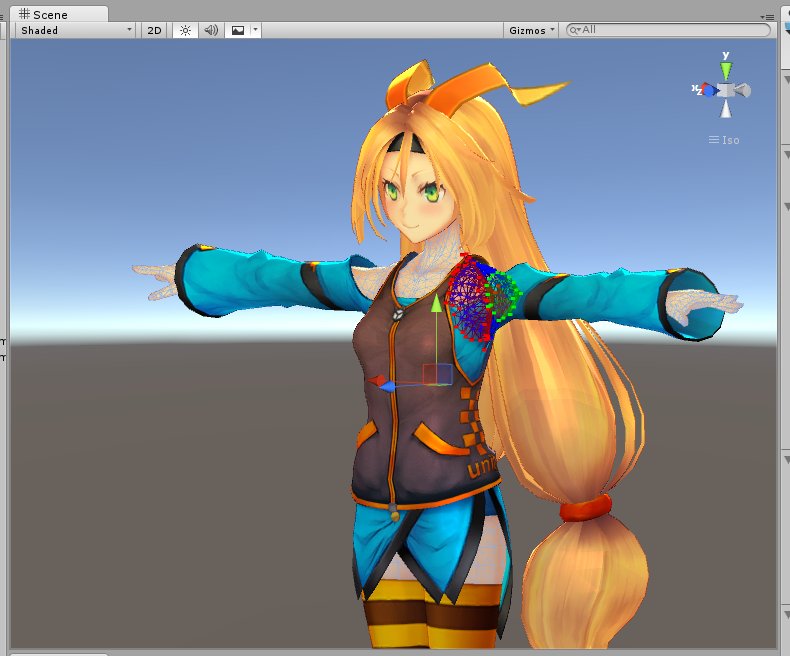Select the shoulder collider wireframe sphere
This screenshot has width=790, height=656.
(469, 300)
